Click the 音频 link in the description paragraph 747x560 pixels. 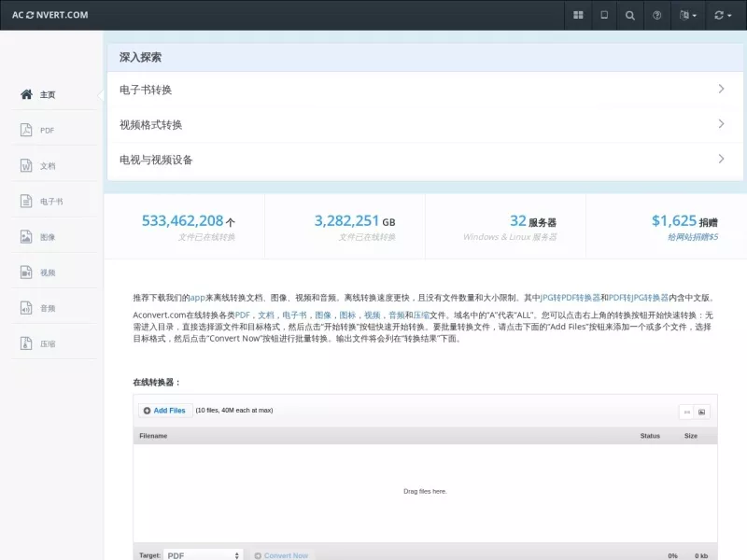coord(397,315)
